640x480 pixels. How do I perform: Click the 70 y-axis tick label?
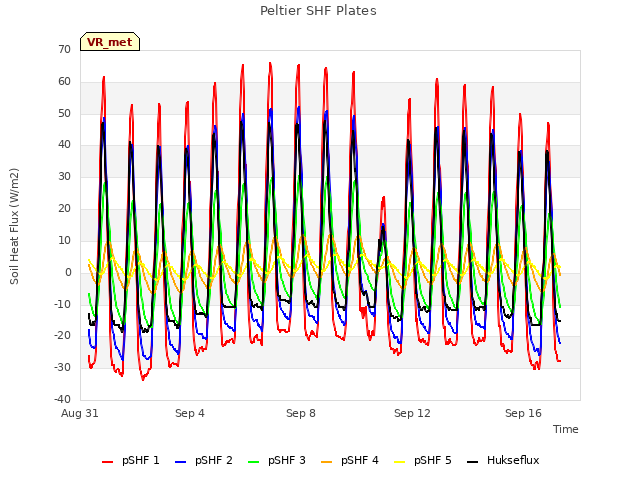[x=64, y=49]
